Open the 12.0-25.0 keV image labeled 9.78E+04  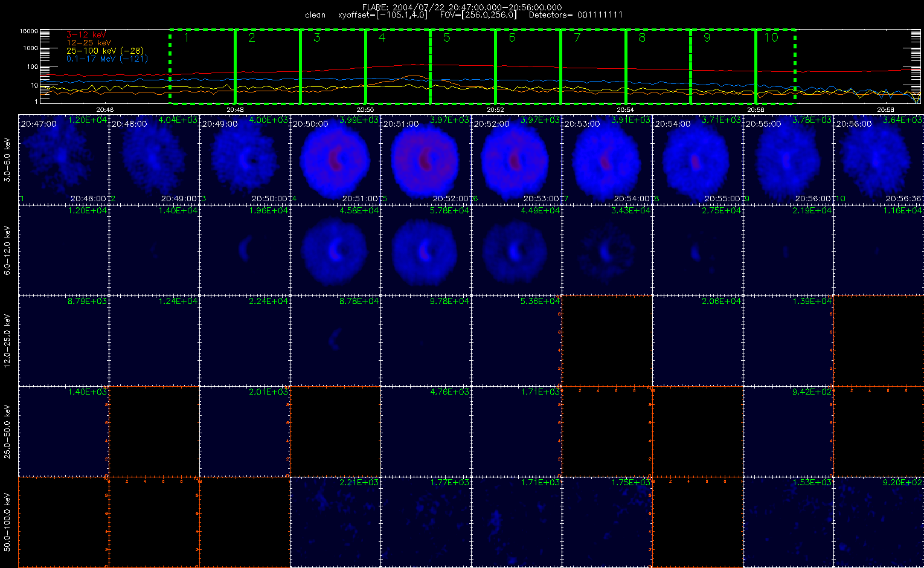[426, 340]
